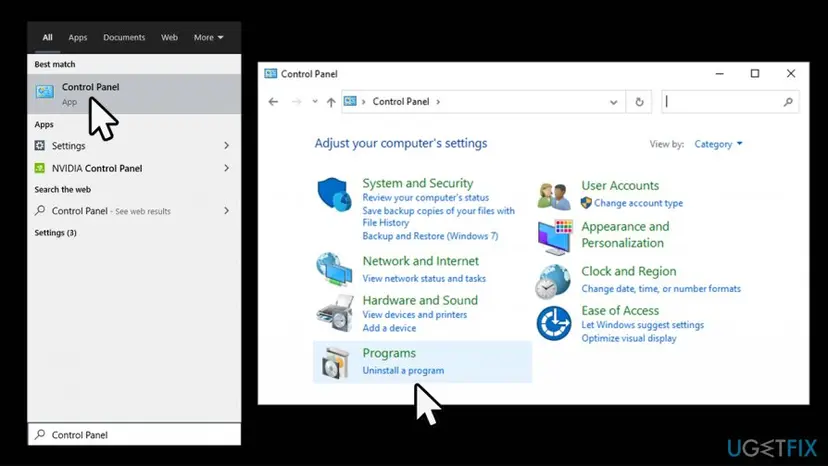The width and height of the screenshot is (828, 467).
Task: Open the Programs category heading
Action: coord(389,353)
